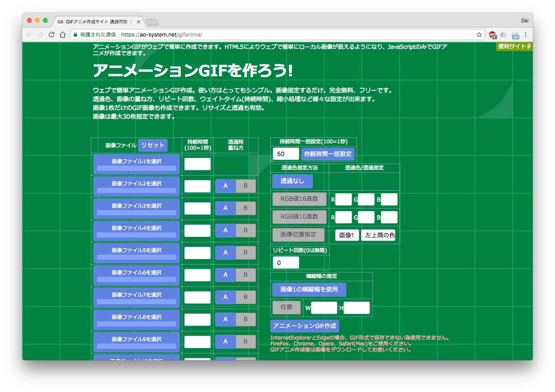The height and width of the screenshot is (392, 555).
Task: Choose 画像ファイル5を選択
Action: coord(137,253)
